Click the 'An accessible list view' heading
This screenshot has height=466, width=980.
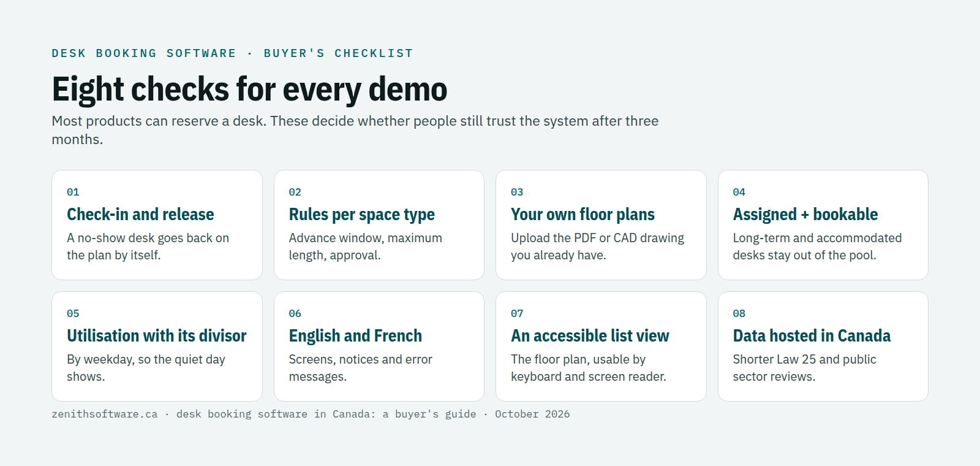point(590,335)
